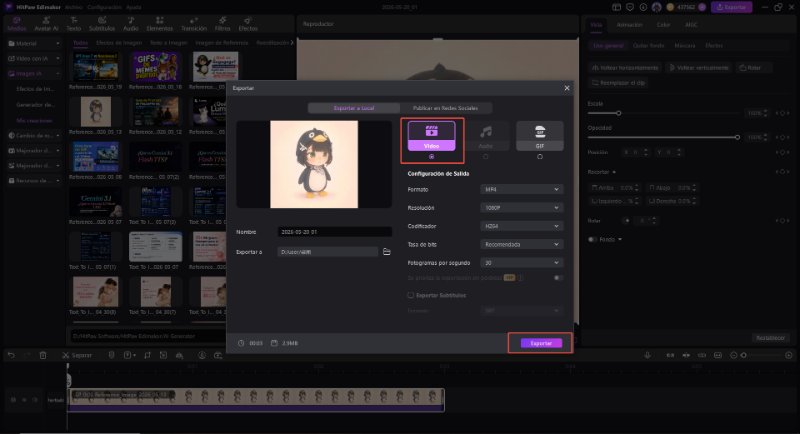Screen dimensions: 800x434
Task: Click the undo arrow in the timeline toolbar
Action: (11, 355)
